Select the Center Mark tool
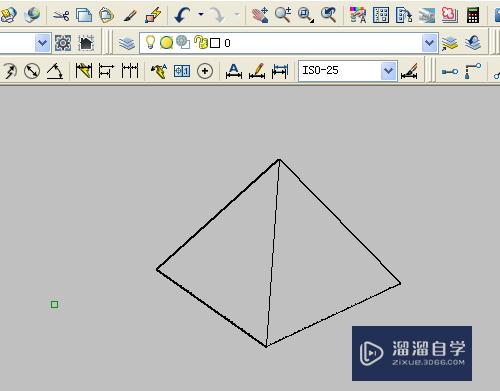This screenshot has width=500, height=391. [x=205, y=71]
